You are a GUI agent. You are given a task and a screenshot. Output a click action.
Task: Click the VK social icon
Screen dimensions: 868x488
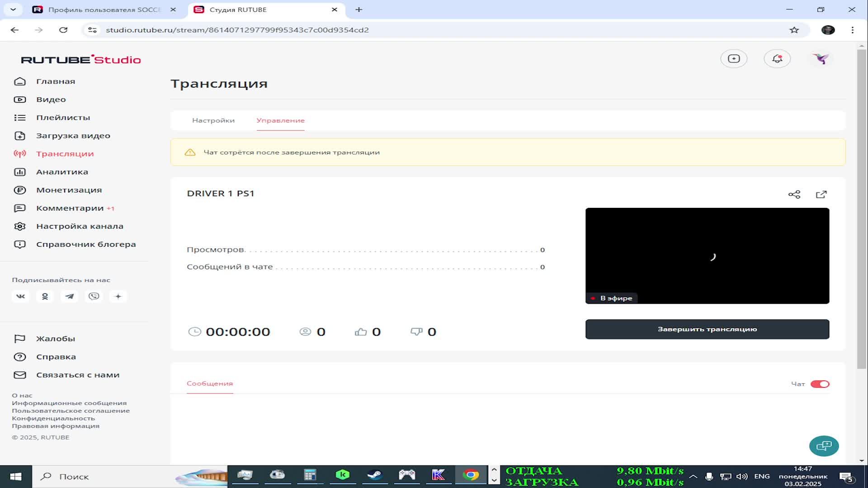coord(21,296)
